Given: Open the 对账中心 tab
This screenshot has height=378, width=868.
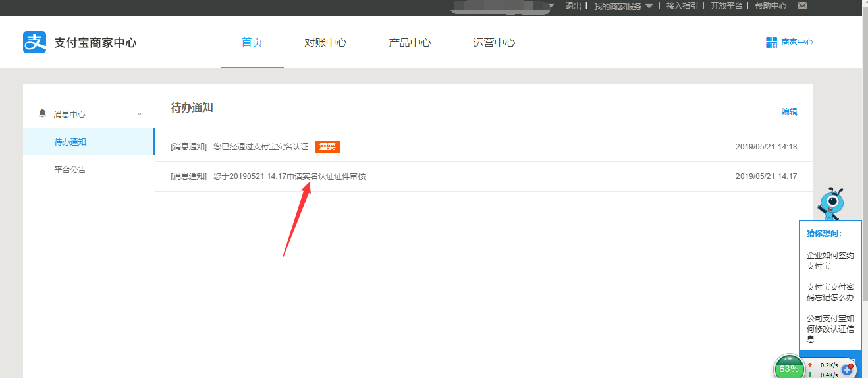Looking at the screenshot, I should 325,43.
